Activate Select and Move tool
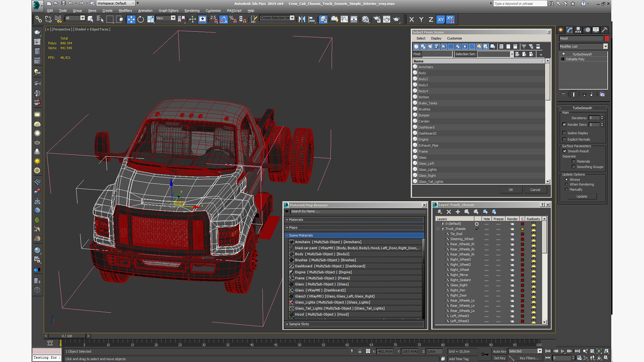Viewport: 644px width, 362px height. click(x=131, y=19)
